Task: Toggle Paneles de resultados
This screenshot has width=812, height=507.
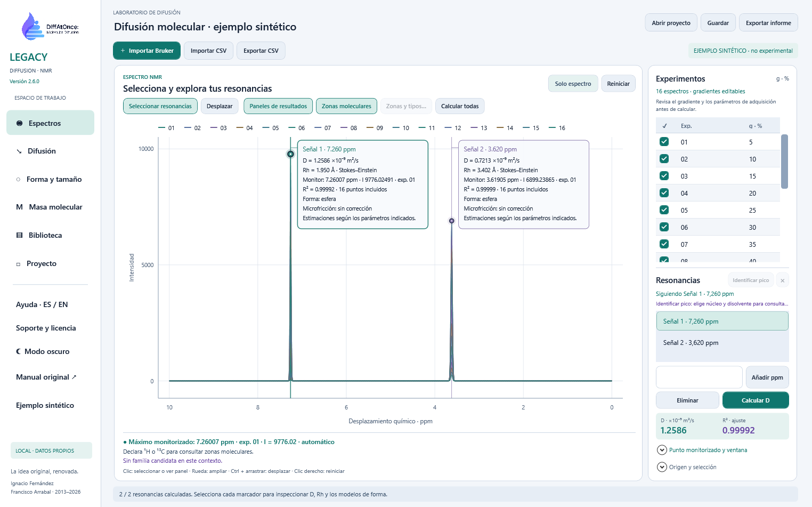Action: (x=278, y=106)
